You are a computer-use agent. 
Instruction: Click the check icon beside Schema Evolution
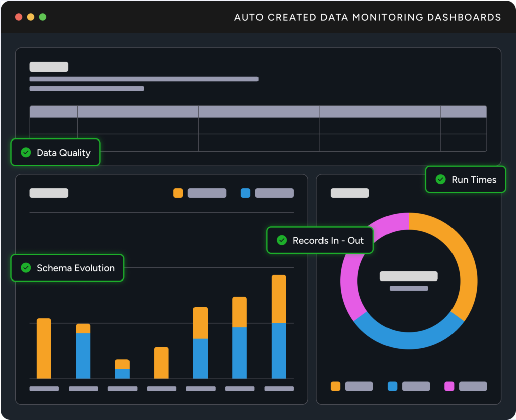tap(26, 268)
